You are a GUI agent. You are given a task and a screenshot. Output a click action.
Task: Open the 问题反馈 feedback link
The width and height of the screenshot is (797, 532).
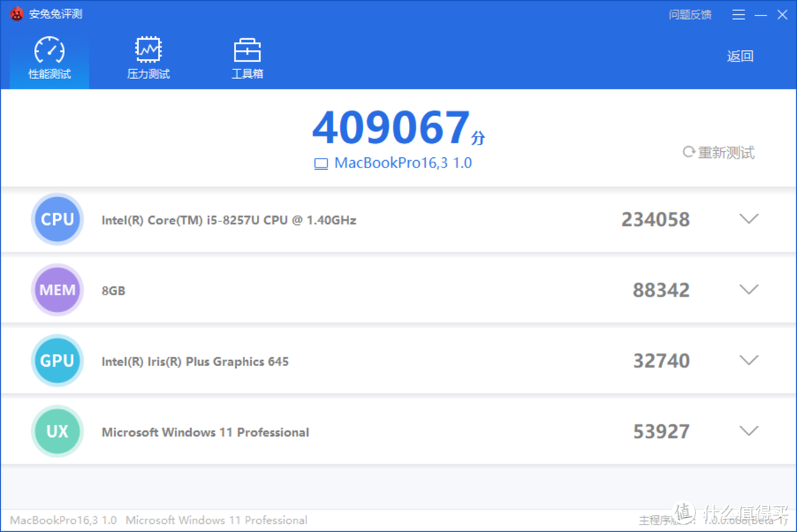coord(690,13)
